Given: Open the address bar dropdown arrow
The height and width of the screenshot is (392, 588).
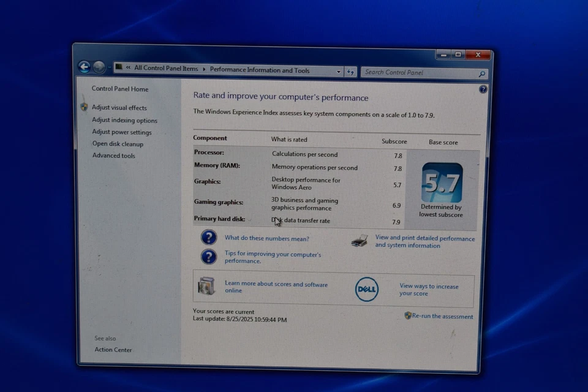Looking at the screenshot, I should click(x=338, y=71).
